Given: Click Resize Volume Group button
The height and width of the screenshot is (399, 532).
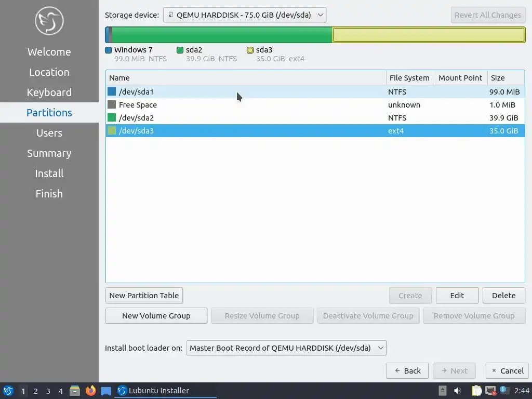Looking at the screenshot, I should [262, 316].
